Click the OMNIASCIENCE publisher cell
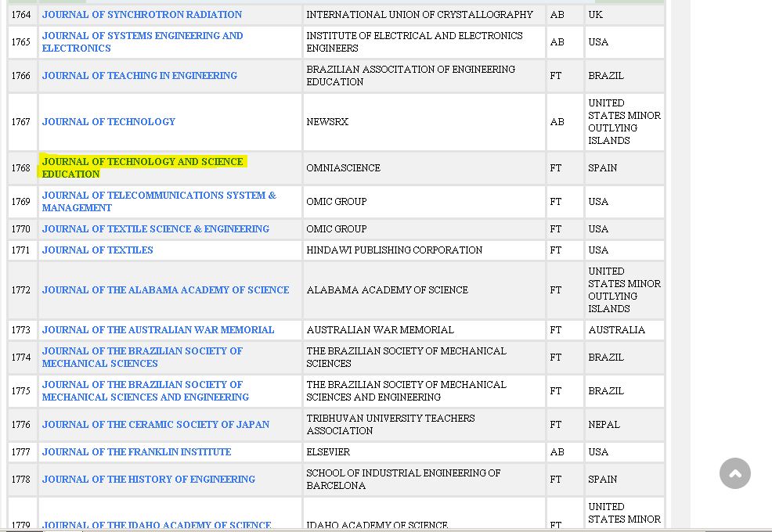Screen dimensions: 772x532 pos(424,168)
